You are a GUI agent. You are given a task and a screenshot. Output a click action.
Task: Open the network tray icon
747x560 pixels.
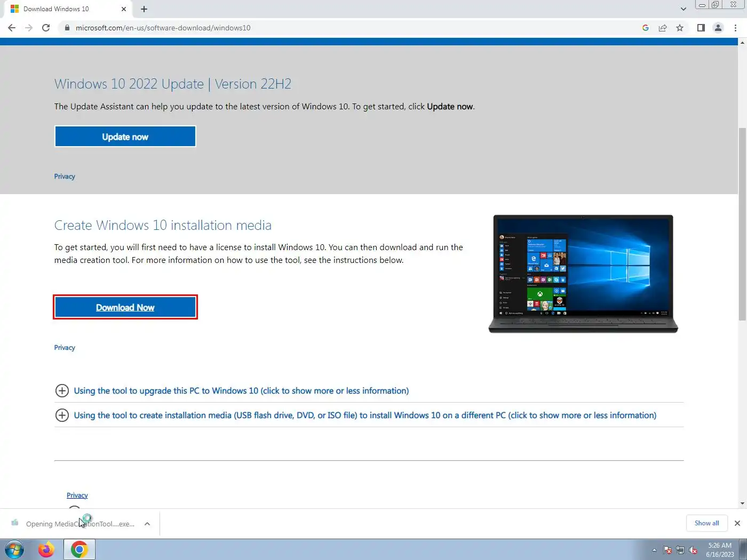tap(680, 550)
